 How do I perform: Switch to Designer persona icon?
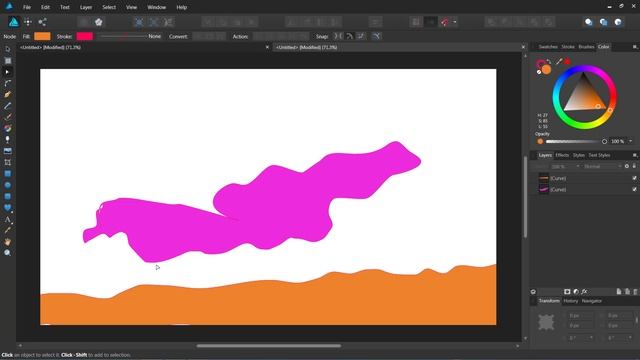point(13,22)
